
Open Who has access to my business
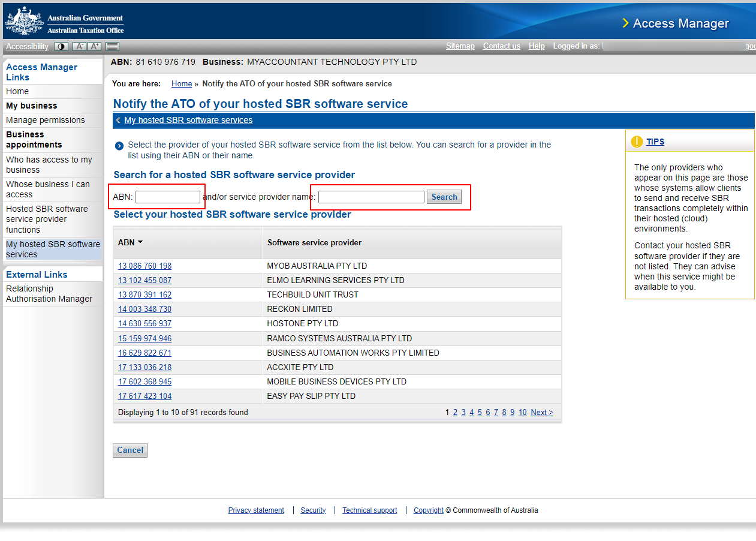pos(49,165)
